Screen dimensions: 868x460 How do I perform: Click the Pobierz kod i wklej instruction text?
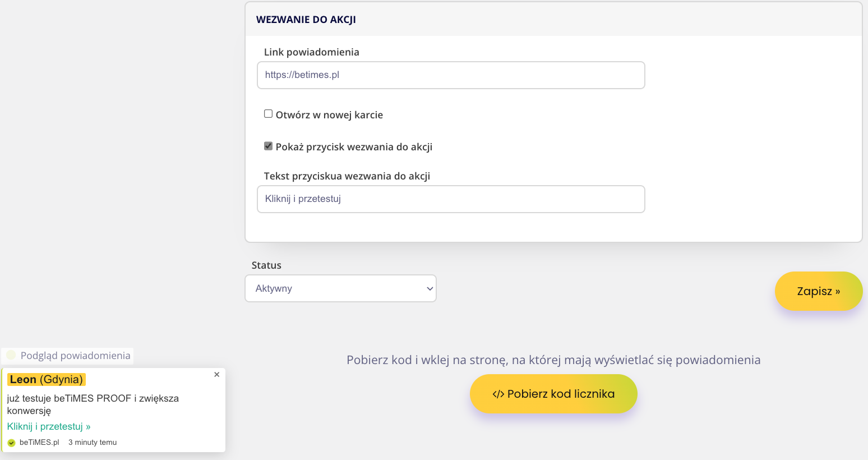(553, 360)
